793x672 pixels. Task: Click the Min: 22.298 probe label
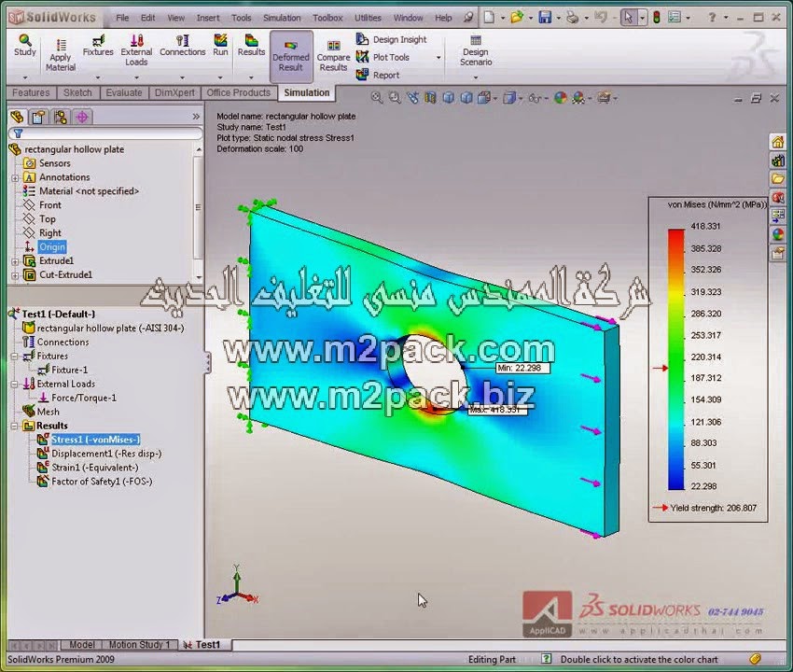tap(522, 368)
